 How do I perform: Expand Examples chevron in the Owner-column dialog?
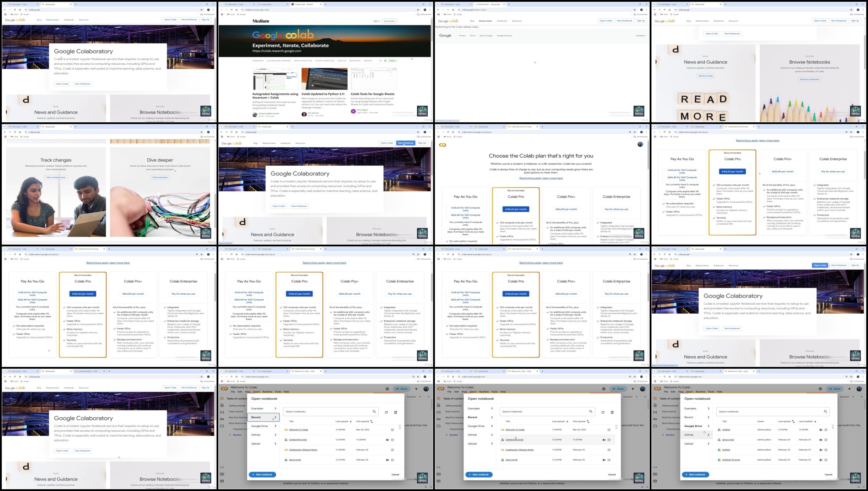[x=708, y=408]
